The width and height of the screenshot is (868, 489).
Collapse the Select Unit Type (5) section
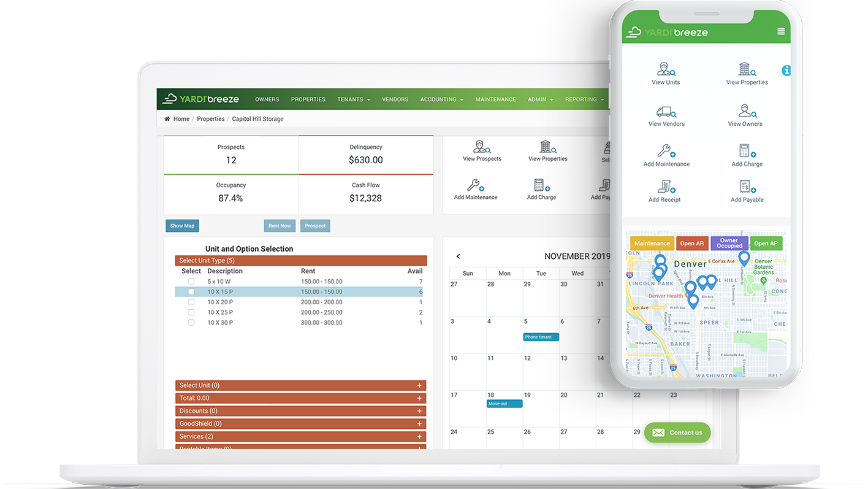coord(300,261)
